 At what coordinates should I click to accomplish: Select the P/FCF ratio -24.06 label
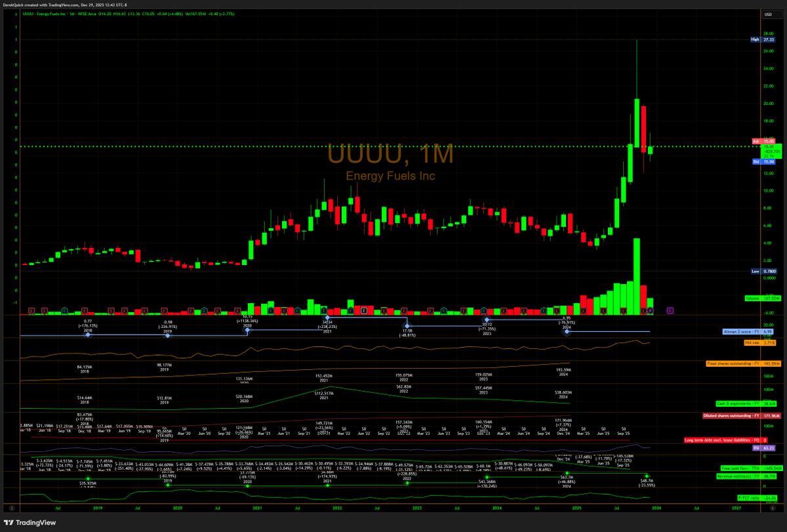point(756,498)
